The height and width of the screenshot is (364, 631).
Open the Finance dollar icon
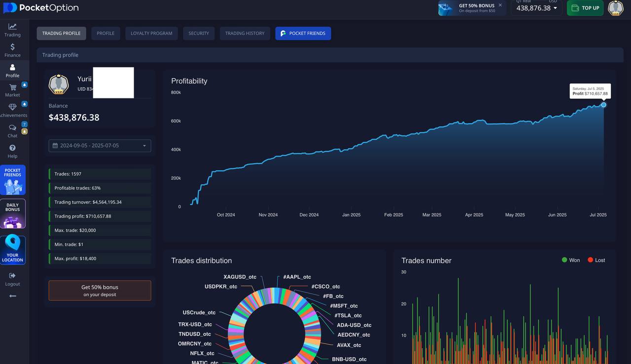[12, 47]
